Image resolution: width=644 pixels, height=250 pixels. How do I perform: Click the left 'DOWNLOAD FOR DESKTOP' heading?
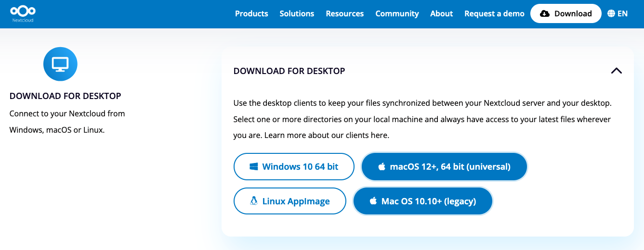click(x=66, y=96)
